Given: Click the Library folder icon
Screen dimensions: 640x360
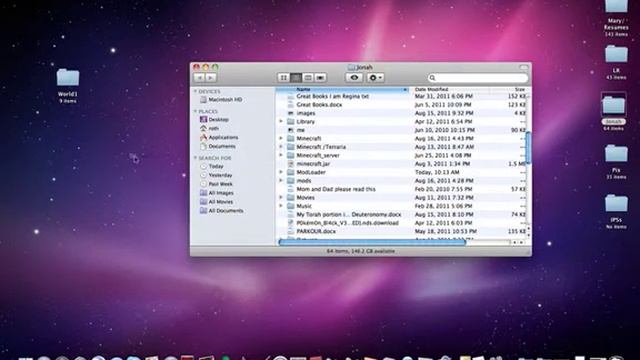Looking at the screenshot, I should (x=291, y=122).
